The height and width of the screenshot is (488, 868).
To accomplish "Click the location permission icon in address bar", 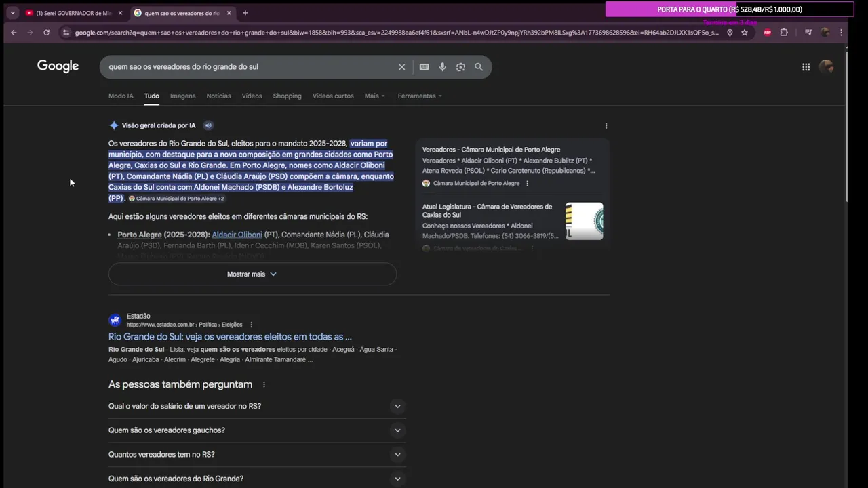I will click(x=730, y=32).
